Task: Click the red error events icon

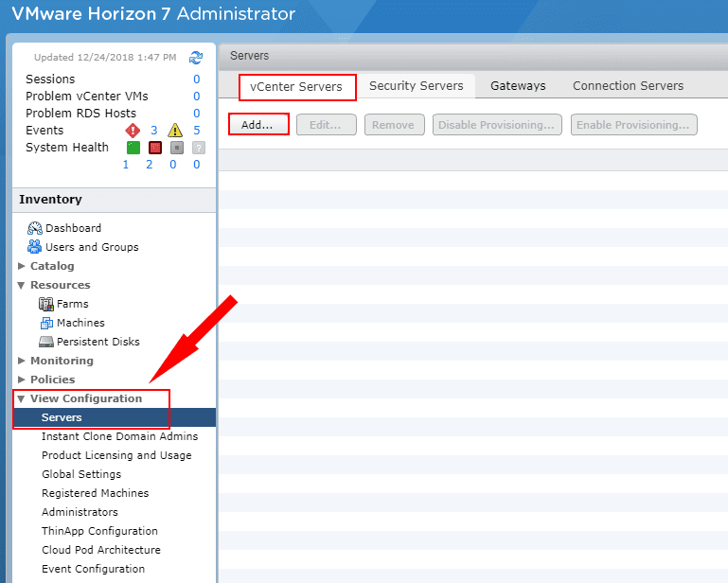Action: [x=133, y=131]
